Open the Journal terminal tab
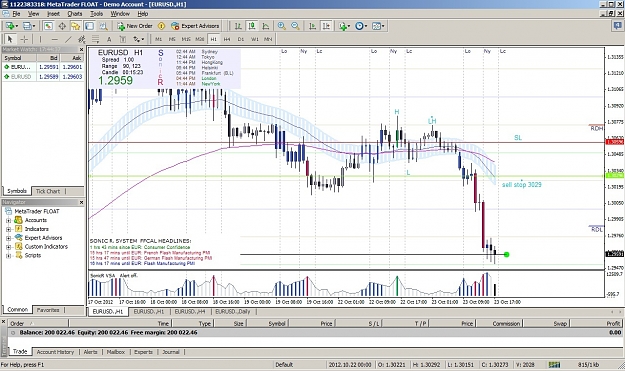This screenshot has width=625, height=371. pyautogui.click(x=171, y=352)
